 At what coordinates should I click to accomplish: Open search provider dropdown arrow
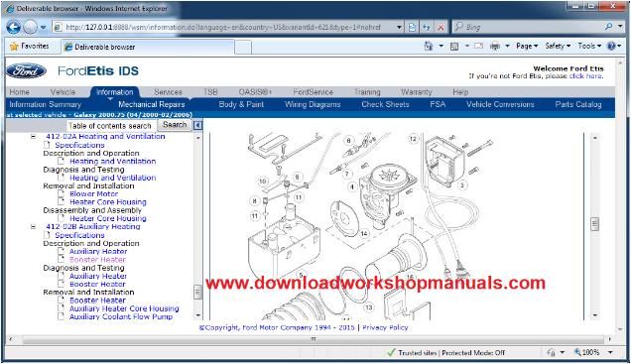[x=620, y=27]
